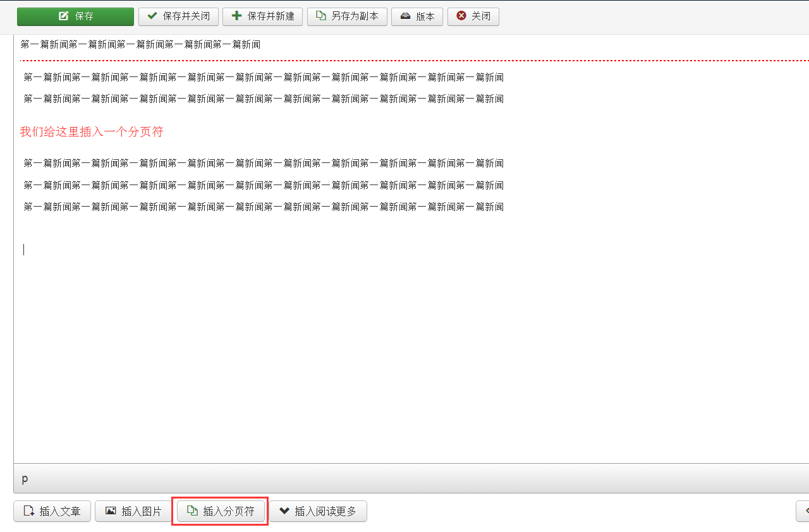Click the pink text 我们给这里插入一个分页符
Image resolution: width=809 pixels, height=532 pixels.
click(x=92, y=131)
